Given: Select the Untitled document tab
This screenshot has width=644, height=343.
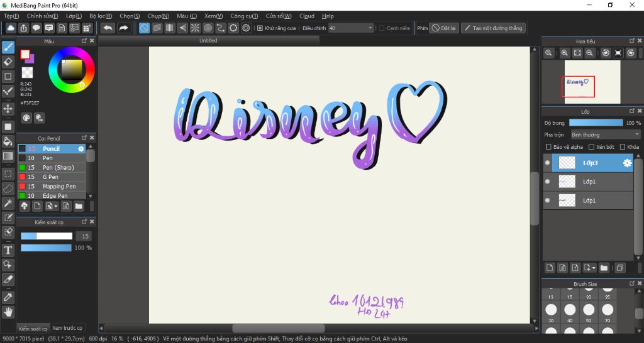Looking at the screenshot, I should pos(208,41).
